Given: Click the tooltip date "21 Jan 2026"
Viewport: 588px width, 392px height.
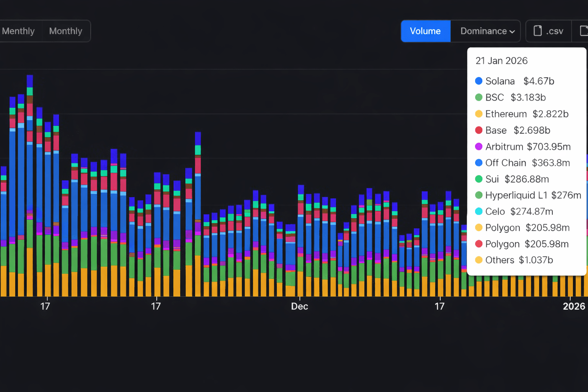Looking at the screenshot, I should click(501, 61).
